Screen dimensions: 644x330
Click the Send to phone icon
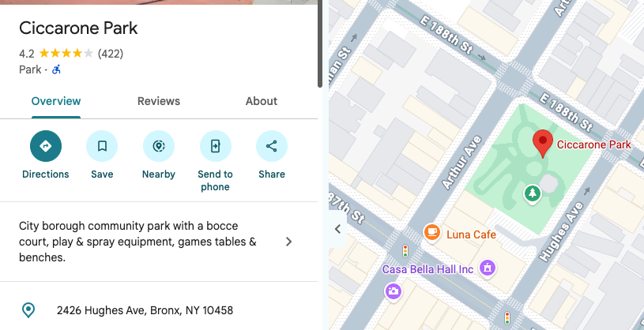pyautogui.click(x=215, y=146)
